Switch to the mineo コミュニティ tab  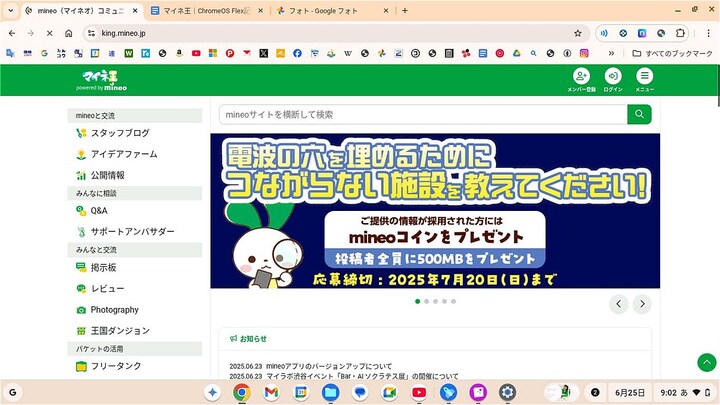76,11
